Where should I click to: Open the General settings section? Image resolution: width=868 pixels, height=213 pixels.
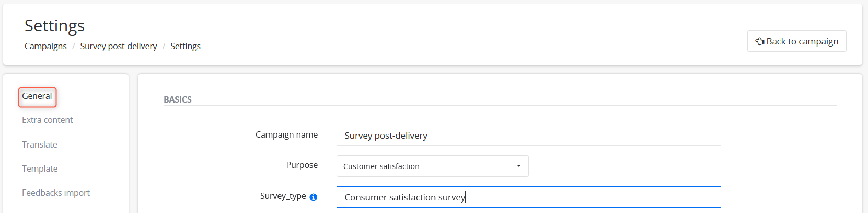[37, 96]
